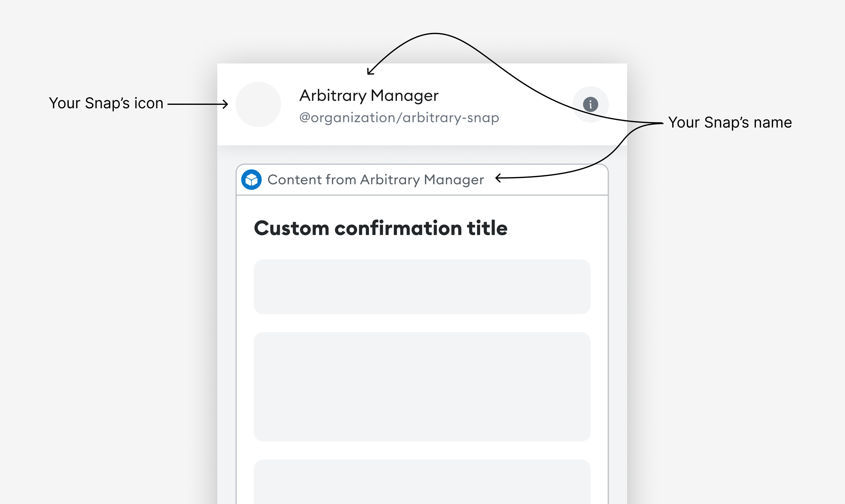Click the top of the curved annotation line
The image size is (845, 504).
click(435, 34)
